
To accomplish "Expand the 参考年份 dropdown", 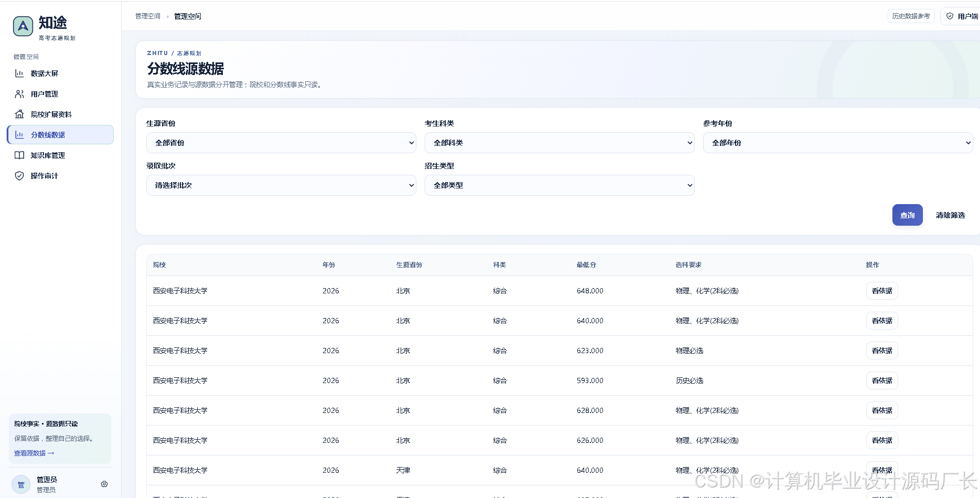I will point(838,143).
